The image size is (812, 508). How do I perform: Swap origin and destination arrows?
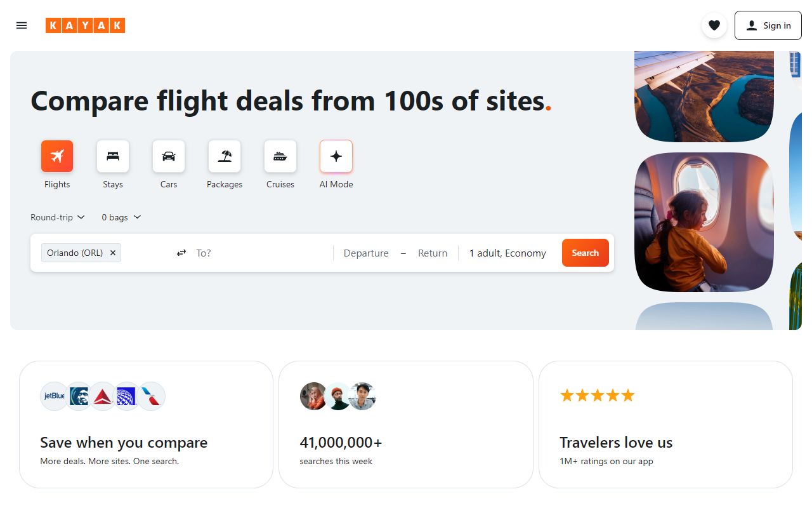[x=181, y=253]
